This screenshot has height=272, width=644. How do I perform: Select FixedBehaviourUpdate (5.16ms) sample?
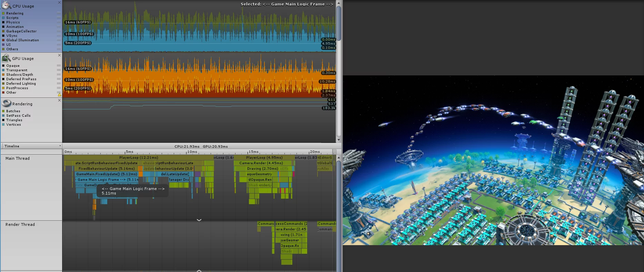coord(106,169)
